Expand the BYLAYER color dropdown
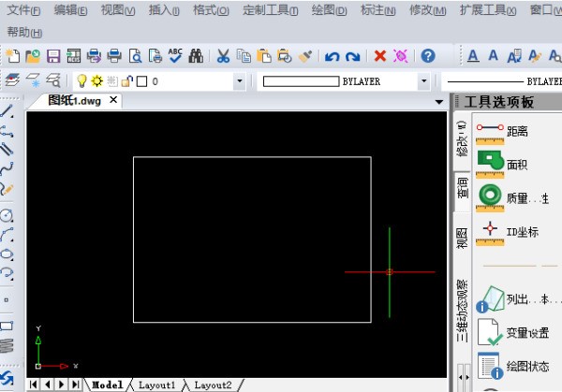Image resolution: width=562 pixels, height=392 pixels. coord(424,81)
